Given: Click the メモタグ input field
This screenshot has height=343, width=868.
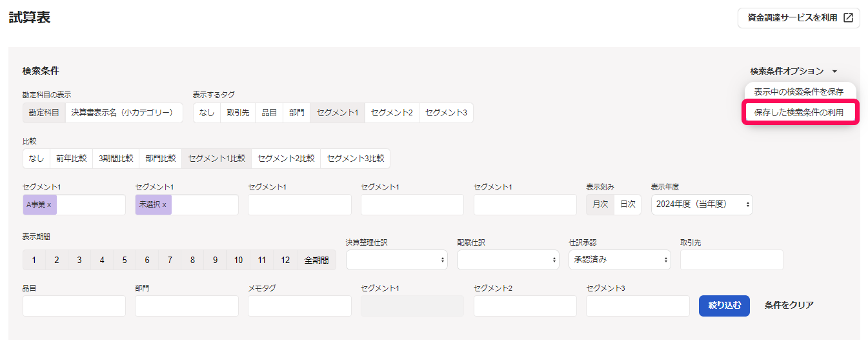Looking at the screenshot, I should [299, 306].
